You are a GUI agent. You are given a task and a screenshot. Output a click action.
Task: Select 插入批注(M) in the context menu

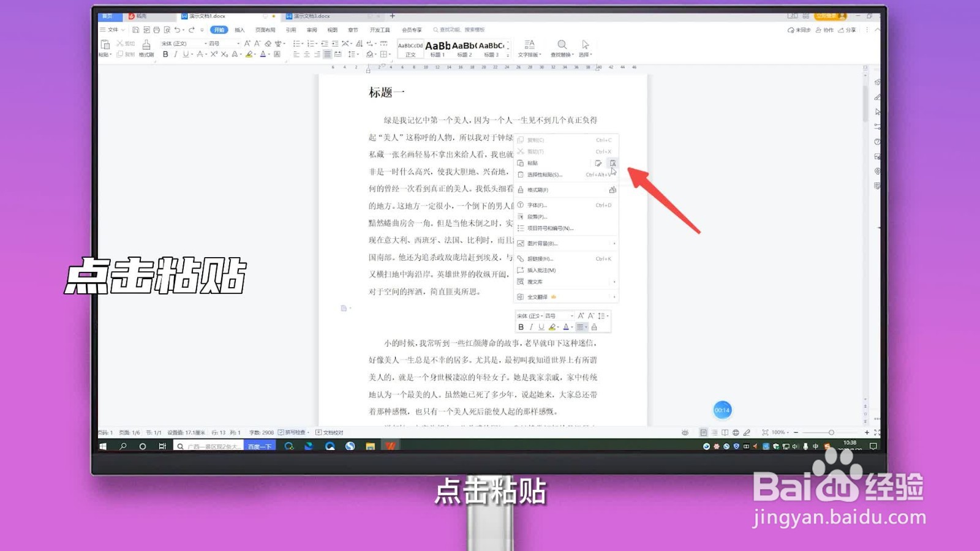pyautogui.click(x=566, y=271)
